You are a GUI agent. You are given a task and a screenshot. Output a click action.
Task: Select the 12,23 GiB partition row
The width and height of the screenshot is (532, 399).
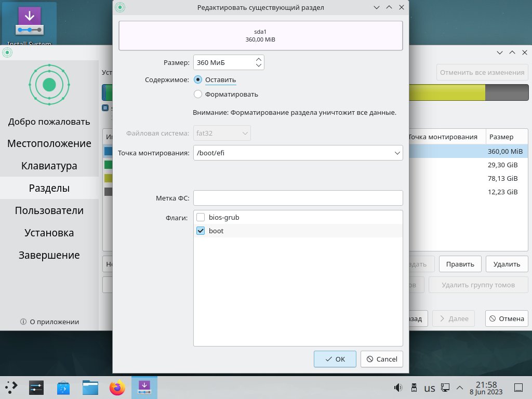[x=468, y=192]
